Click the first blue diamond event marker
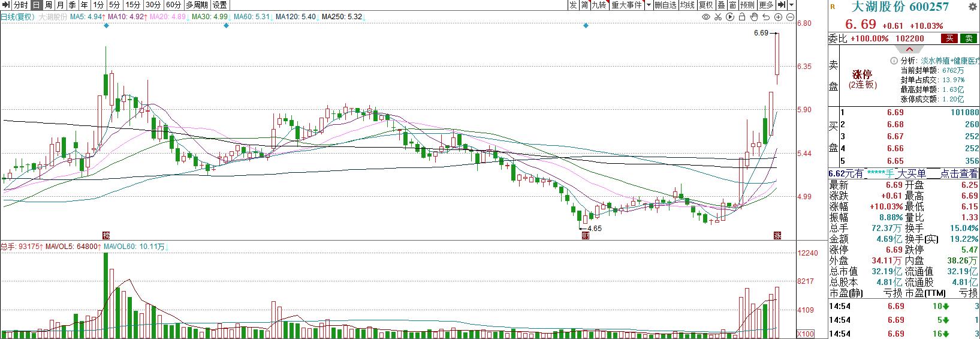Viewport: 980px width, 339px height. 106,26
